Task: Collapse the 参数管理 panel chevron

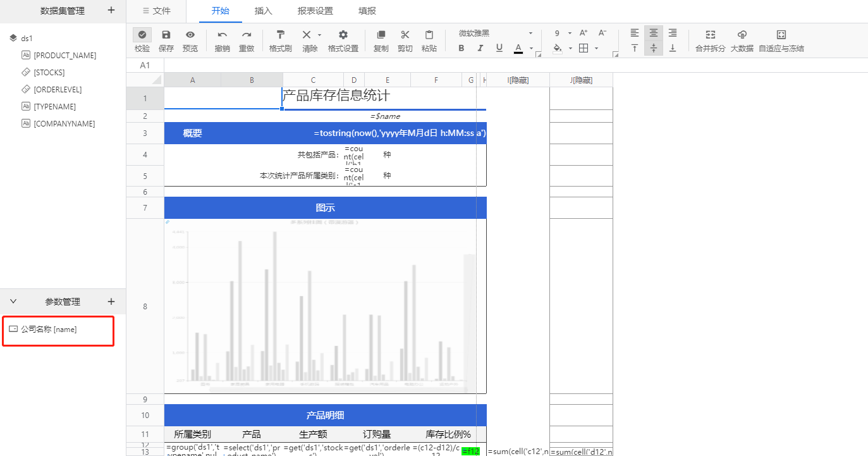Action: click(13, 302)
